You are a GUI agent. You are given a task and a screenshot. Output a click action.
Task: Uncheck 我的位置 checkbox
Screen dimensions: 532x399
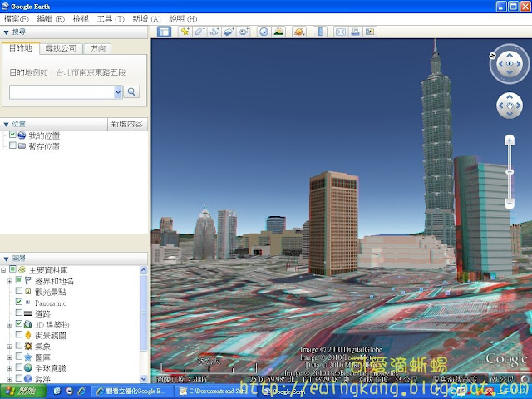12,135
